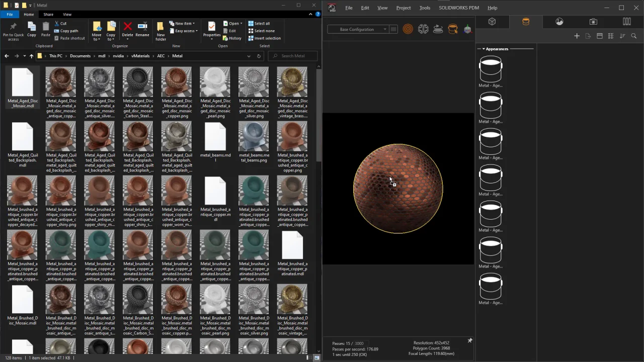The width and height of the screenshot is (644, 362).
Task: Collapse the Appearances section header
Action: [484, 49]
